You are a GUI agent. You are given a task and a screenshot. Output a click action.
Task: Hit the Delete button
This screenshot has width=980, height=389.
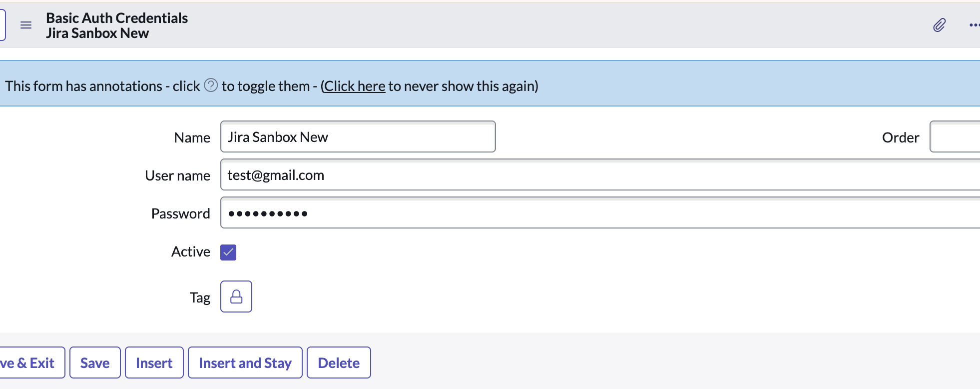[x=339, y=362]
